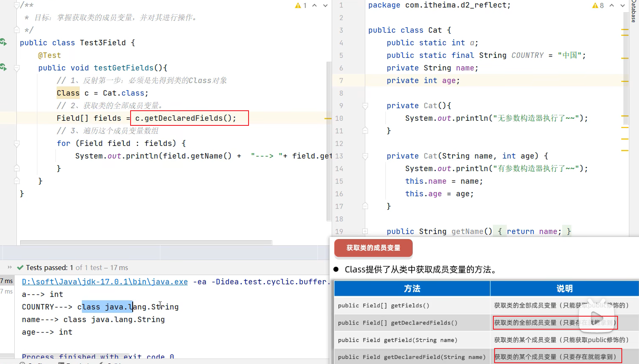The image size is (639, 364).
Task: Click Tests passed: 1 of 1 test status
Action: [77, 268]
